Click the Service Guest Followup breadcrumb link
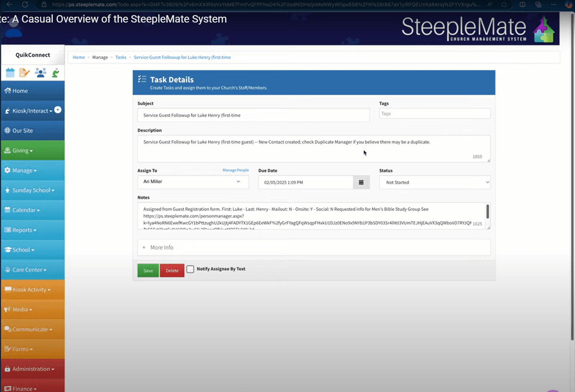575x392 pixels. [182, 57]
